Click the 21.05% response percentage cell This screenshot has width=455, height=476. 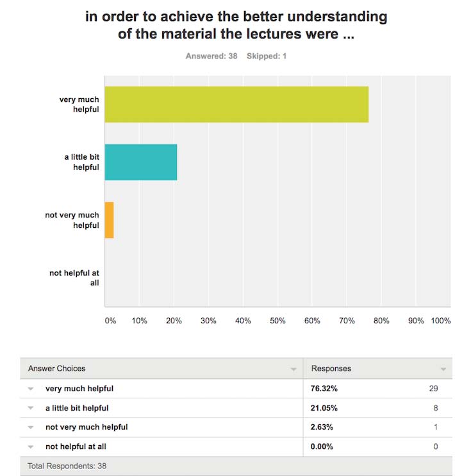(325, 408)
